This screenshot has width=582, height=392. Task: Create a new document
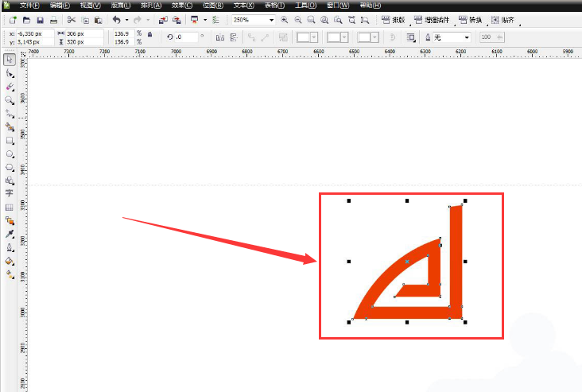pyautogui.click(x=13, y=20)
